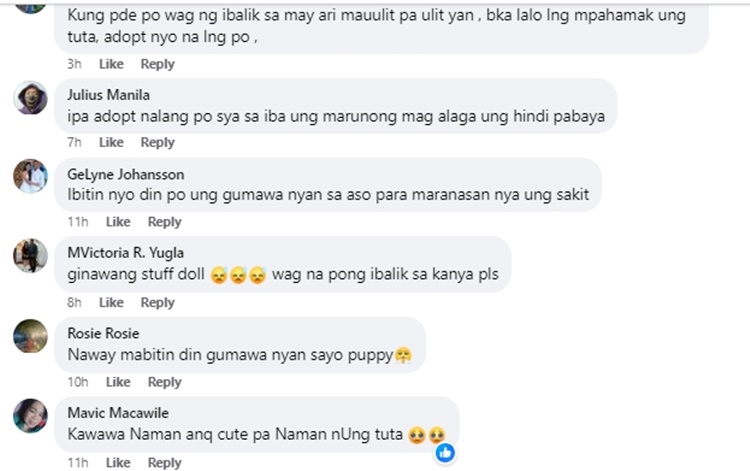This screenshot has height=471, width=750.
Task: Like MVictoria R. Yugla's comment
Action: [x=111, y=302]
